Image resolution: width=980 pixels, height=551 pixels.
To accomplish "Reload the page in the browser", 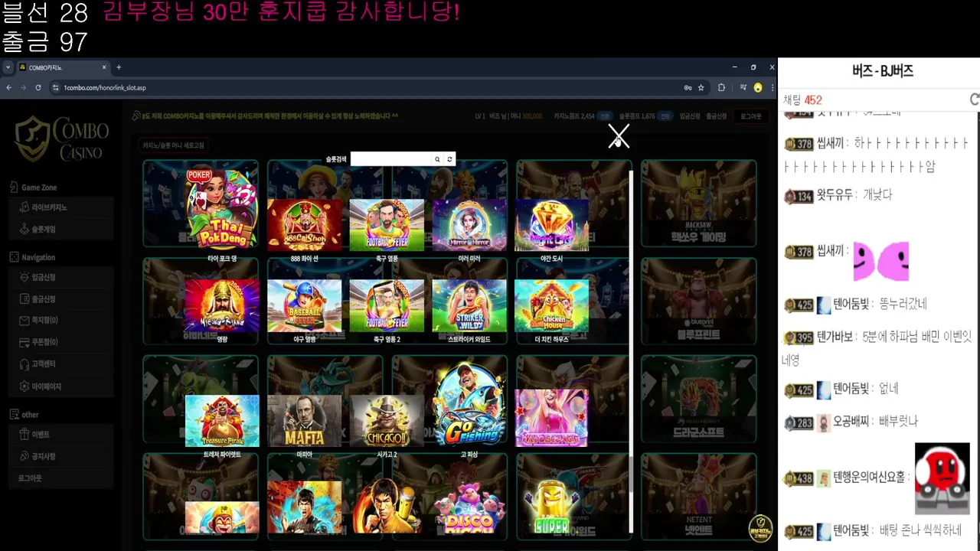I will click(x=38, y=88).
